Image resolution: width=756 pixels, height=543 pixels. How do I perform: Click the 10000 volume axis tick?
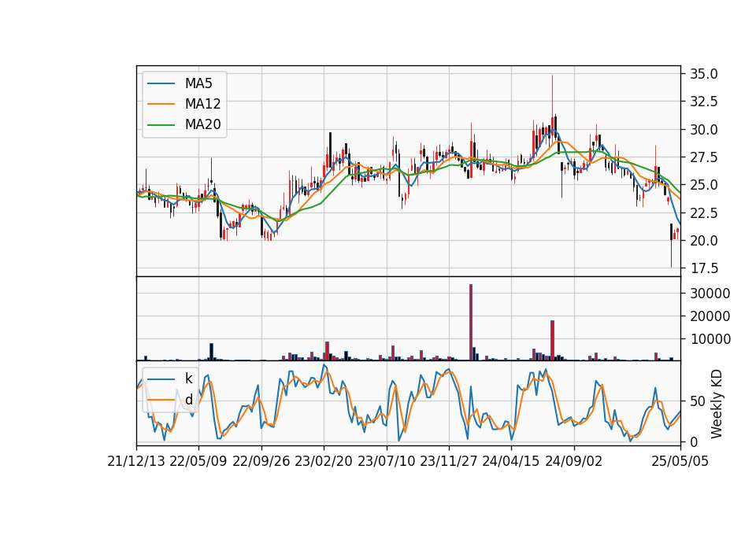click(x=710, y=339)
